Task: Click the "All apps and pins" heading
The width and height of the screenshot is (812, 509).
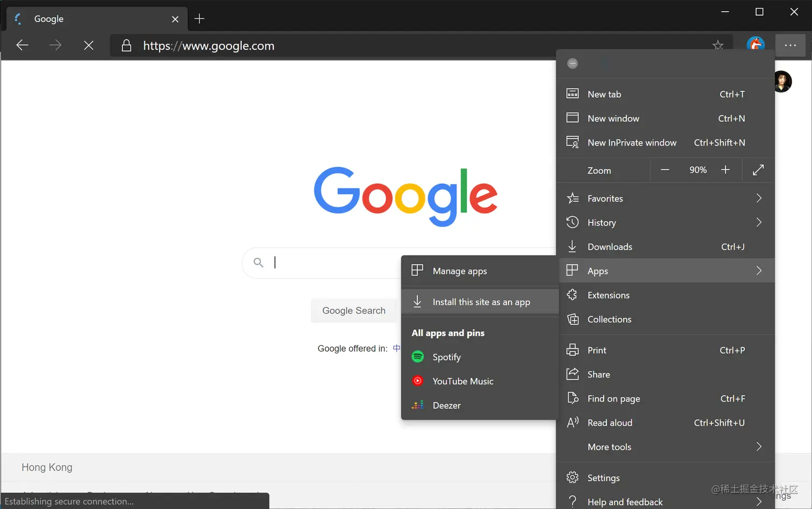Action: [x=448, y=333]
